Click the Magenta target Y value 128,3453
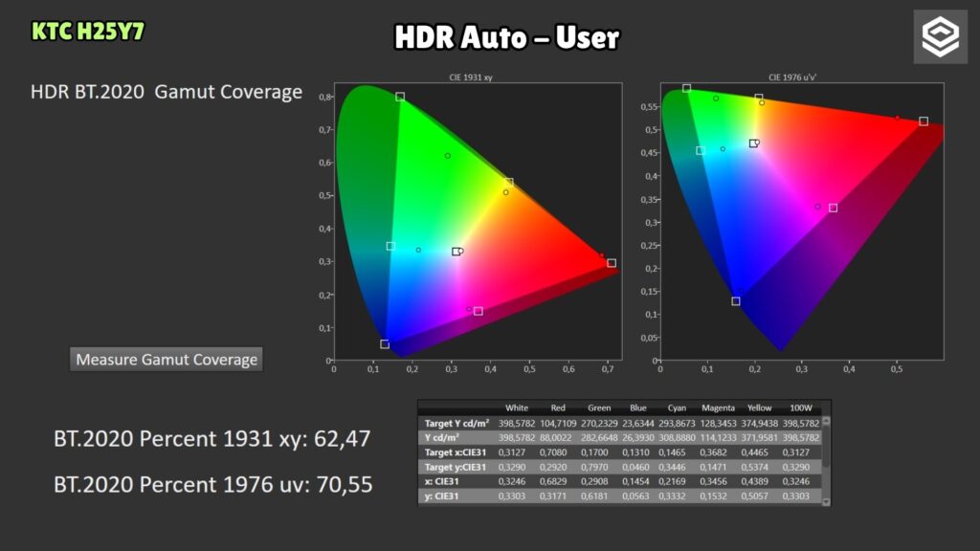 coord(718,423)
